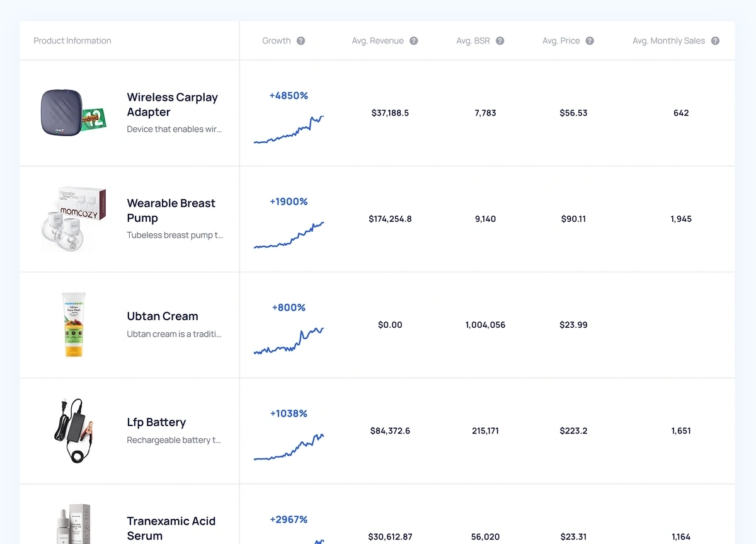Open the Wearable Breast Pump title link

click(x=171, y=211)
